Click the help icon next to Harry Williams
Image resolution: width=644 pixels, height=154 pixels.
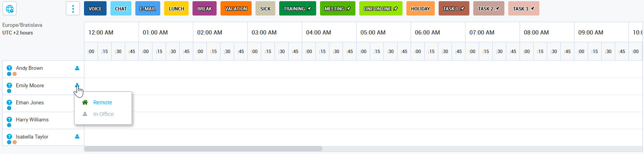pyautogui.click(x=9, y=120)
